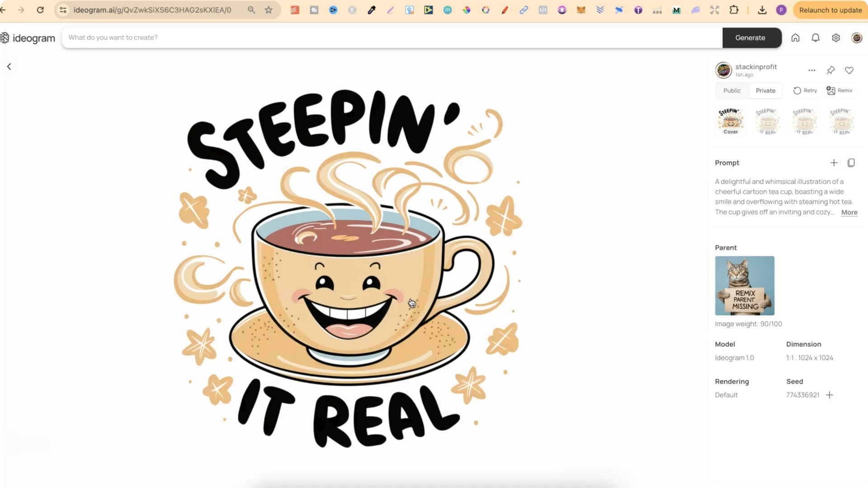Open notifications with the bell icon
868x488 pixels.
(x=816, y=38)
